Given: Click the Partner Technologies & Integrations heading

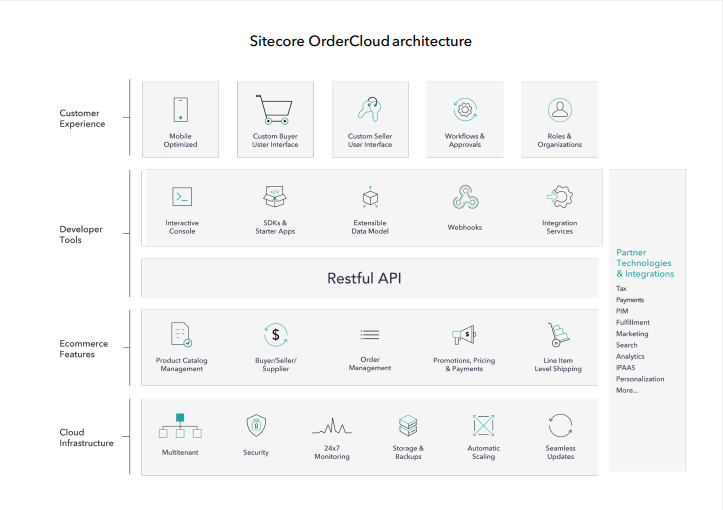Looking at the screenshot, I should (x=645, y=263).
